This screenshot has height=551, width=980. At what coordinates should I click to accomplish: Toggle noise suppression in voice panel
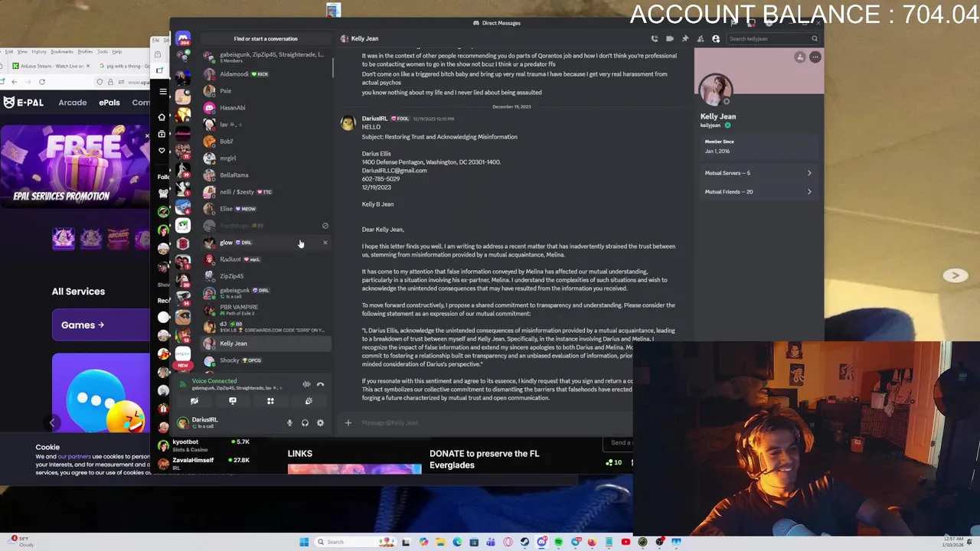[x=306, y=384]
